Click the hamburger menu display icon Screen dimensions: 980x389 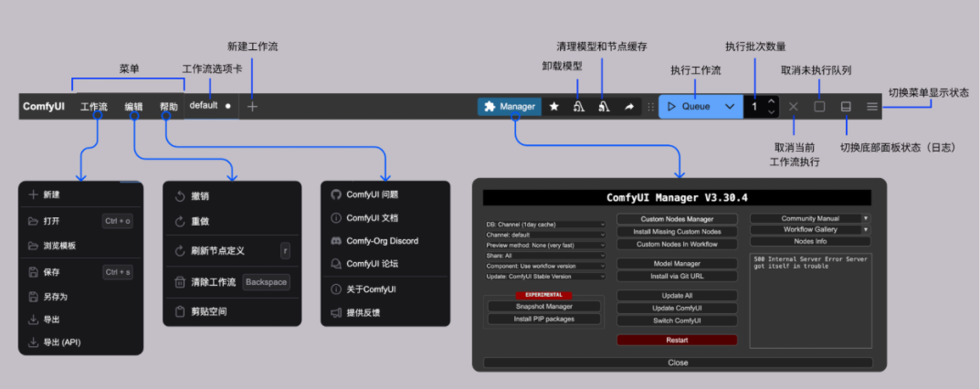pos(872,107)
